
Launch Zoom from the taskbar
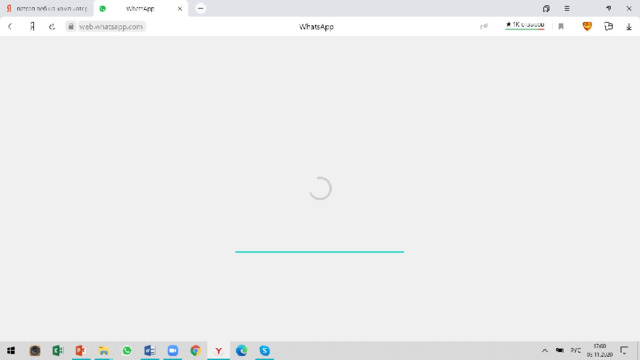(173, 351)
